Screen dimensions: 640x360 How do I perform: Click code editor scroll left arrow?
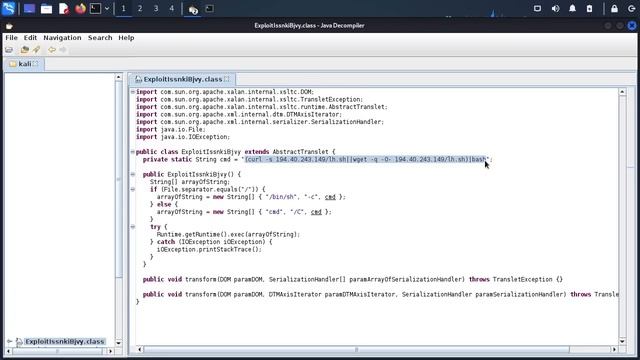point(140,350)
